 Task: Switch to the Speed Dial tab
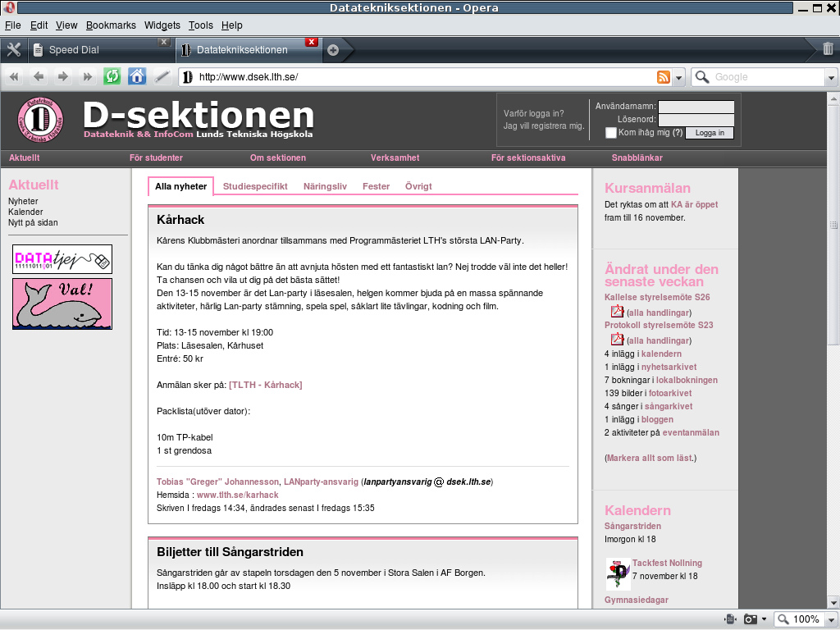(x=99, y=50)
